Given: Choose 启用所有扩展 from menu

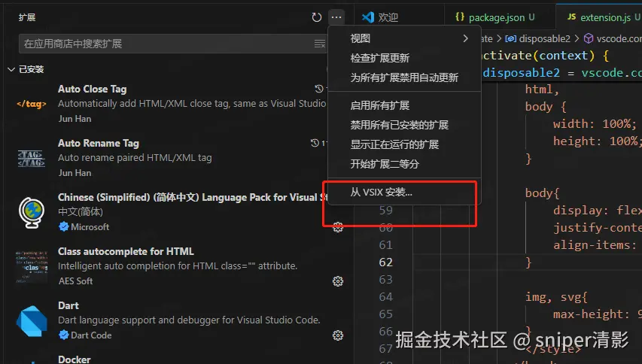Looking at the screenshot, I should pos(404,105).
